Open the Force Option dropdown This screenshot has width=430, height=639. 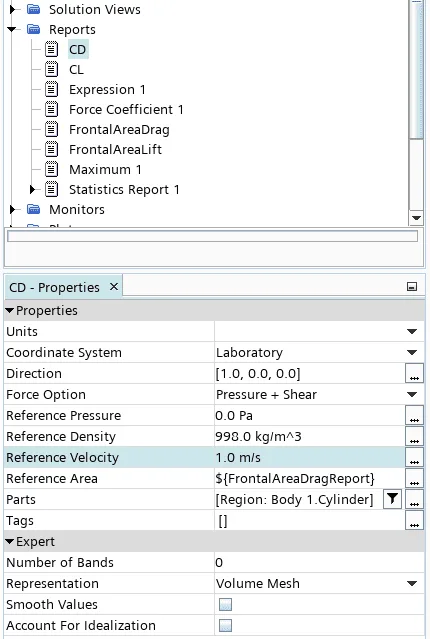pos(412,394)
